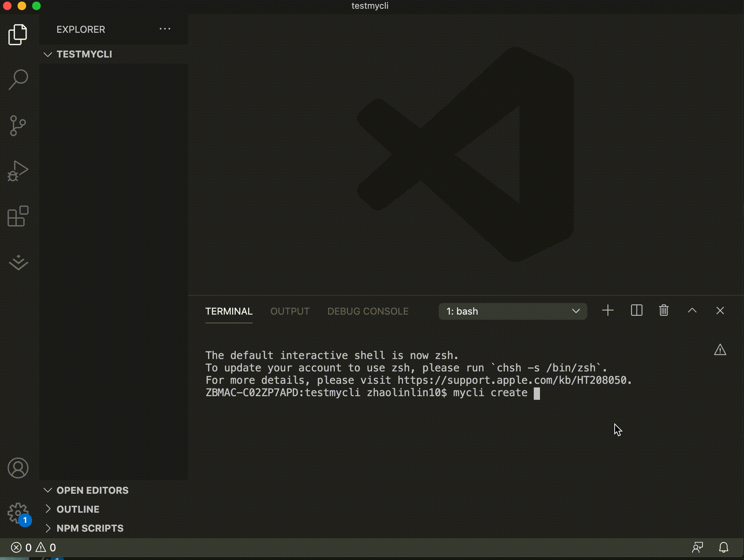Switch to the TERMINAL tab
Screen dimensions: 744x560
tap(229, 311)
